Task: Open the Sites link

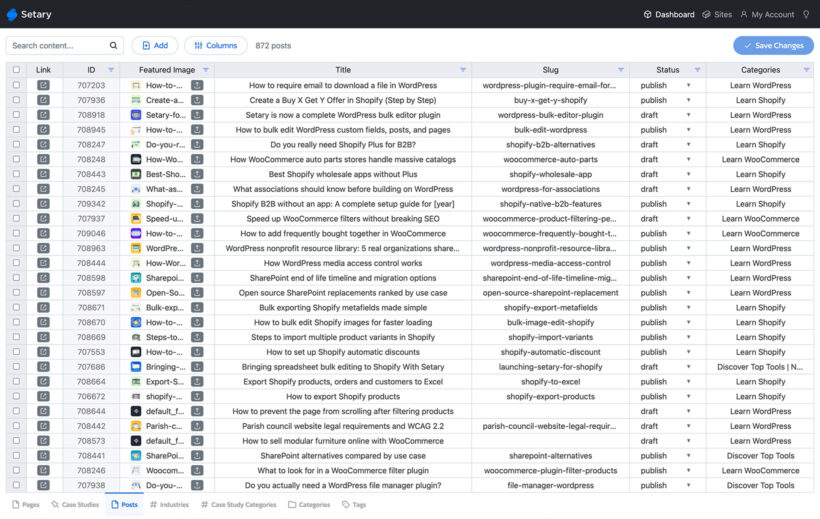Action: coord(717,15)
